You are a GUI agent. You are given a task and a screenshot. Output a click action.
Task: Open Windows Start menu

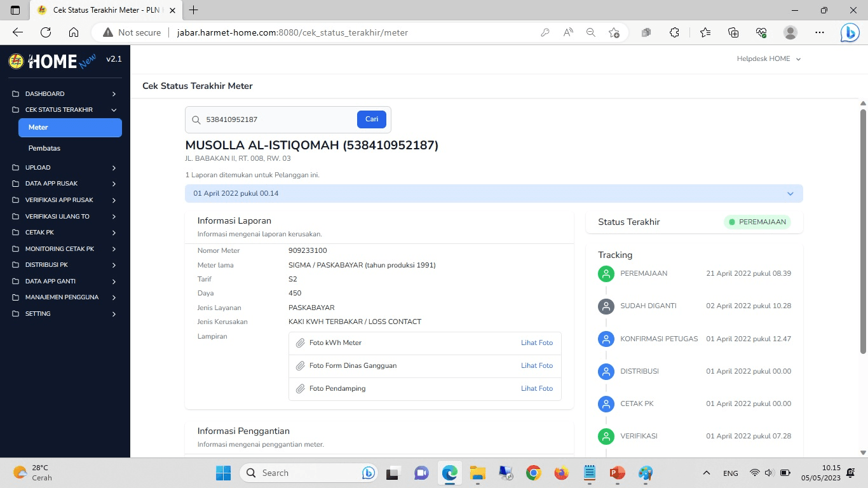coord(223,473)
